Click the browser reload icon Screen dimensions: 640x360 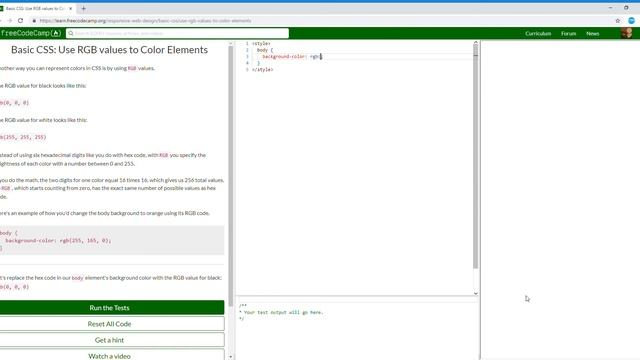coord(20,20)
